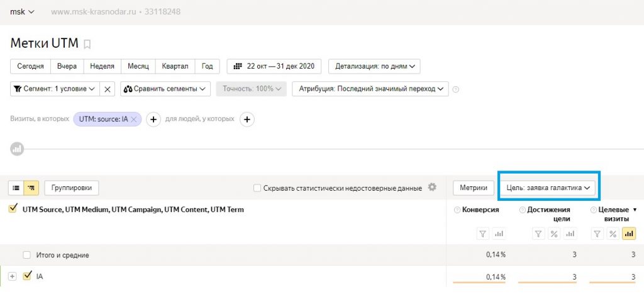The width and height of the screenshot is (644, 294).
Task: Filter by Целевые визиты funnel icon
Action: coord(597,234)
